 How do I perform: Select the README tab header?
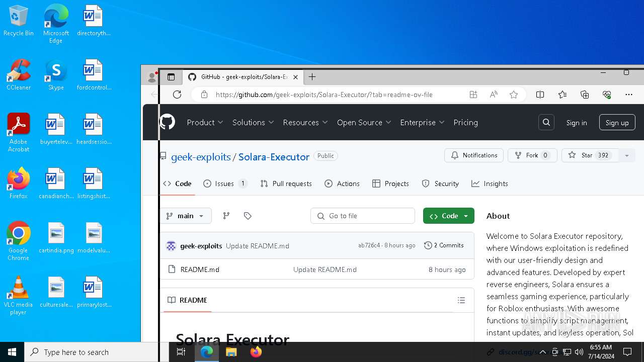[187, 300]
